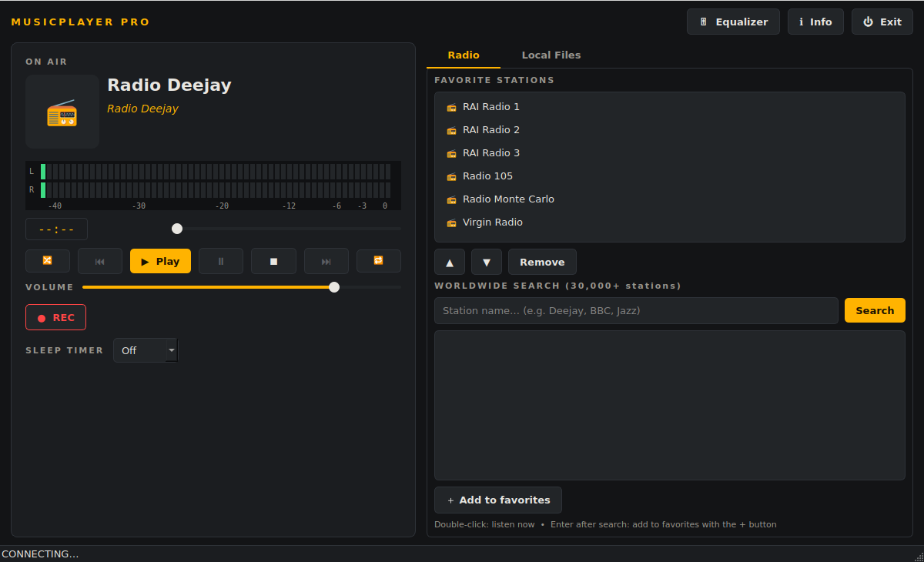924x562 pixels.
Task: Click Add to favorites button
Action: click(x=498, y=500)
